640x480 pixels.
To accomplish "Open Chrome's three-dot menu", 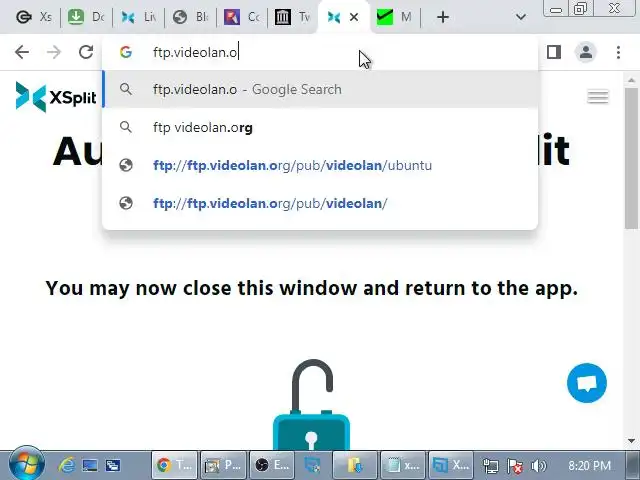I will (x=618, y=52).
